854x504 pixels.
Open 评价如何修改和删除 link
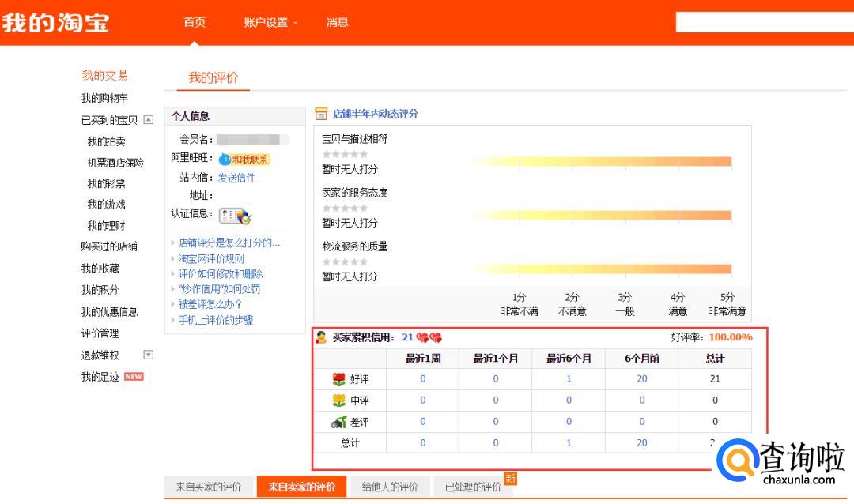coord(220,274)
